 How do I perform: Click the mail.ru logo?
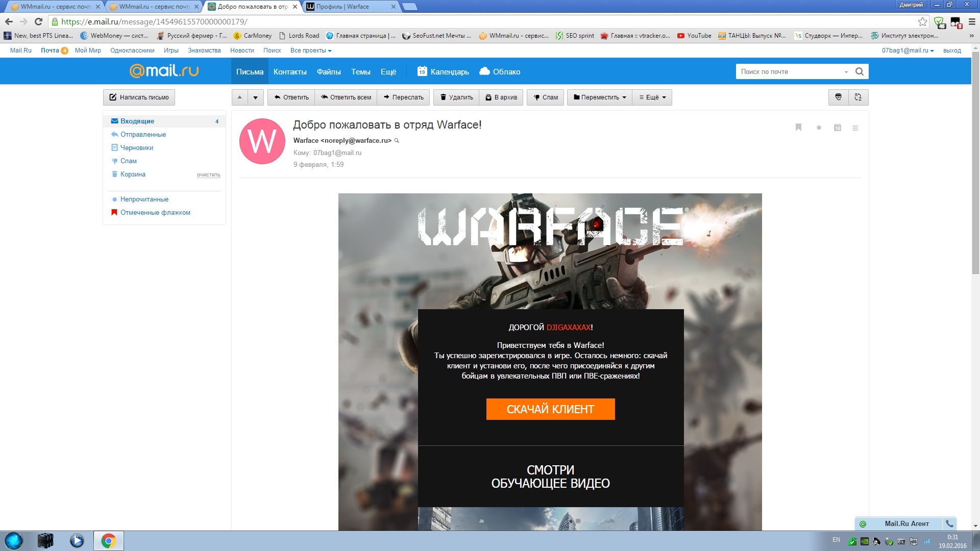click(x=164, y=70)
